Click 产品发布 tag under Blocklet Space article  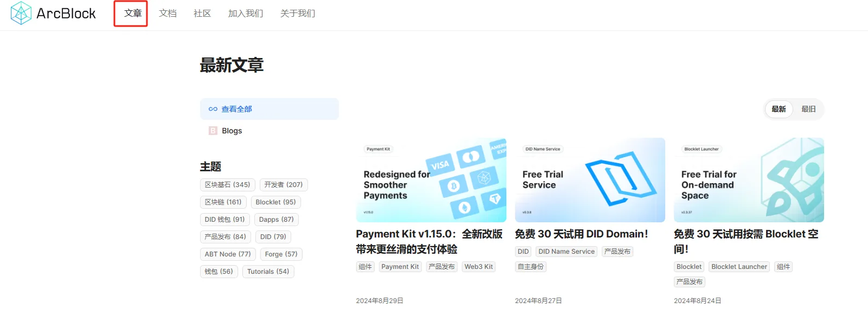pos(690,282)
